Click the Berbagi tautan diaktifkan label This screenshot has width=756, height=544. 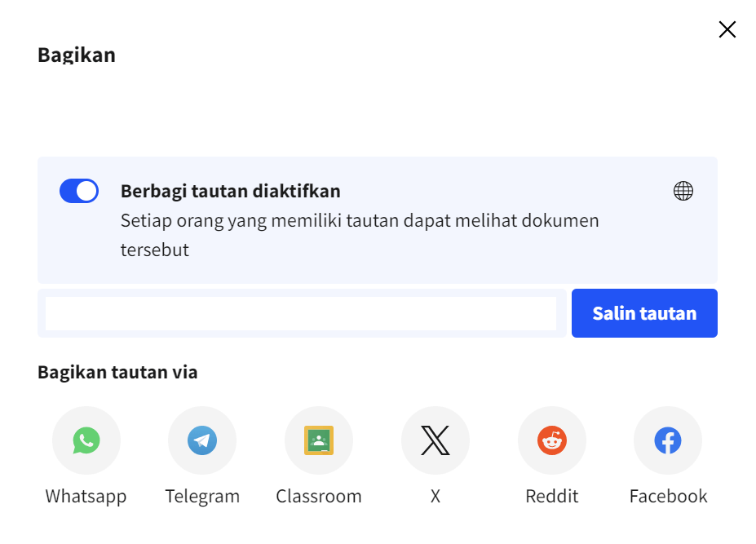[231, 192]
